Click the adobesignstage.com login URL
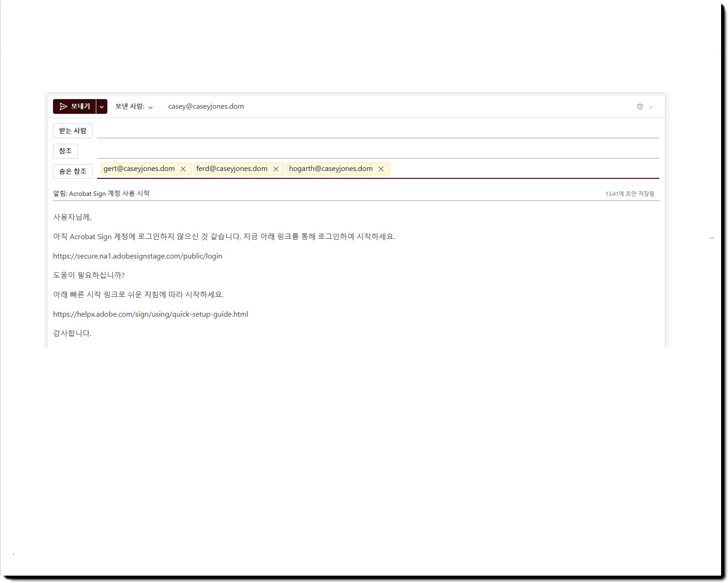Viewport: 728px width, 583px height. 138,256
